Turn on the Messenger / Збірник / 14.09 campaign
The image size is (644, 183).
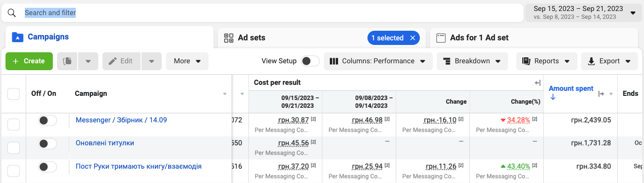[47, 121]
